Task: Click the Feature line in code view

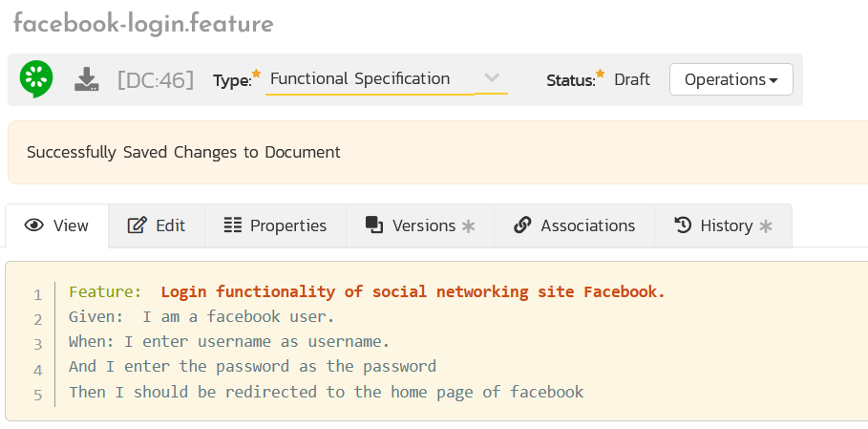Action: click(x=367, y=292)
